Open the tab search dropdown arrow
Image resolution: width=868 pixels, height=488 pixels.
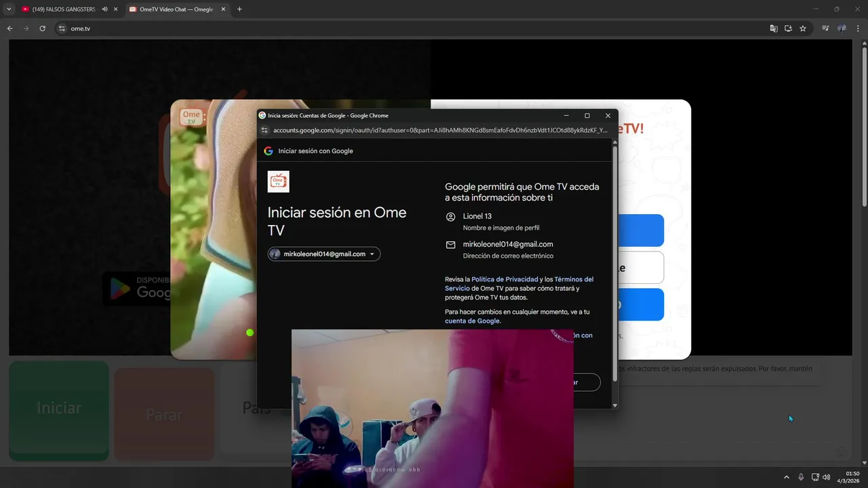[x=8, y=9]
